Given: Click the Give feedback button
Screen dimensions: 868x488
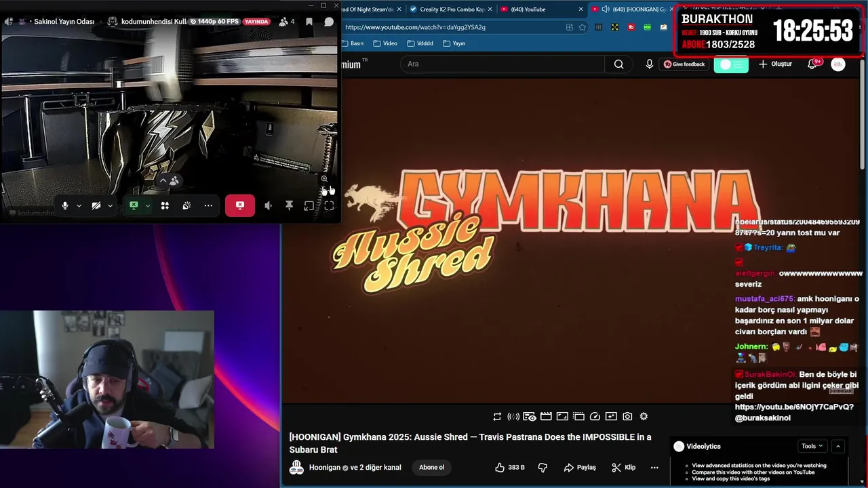Looking at the screenshot, I should coord(684,64).
